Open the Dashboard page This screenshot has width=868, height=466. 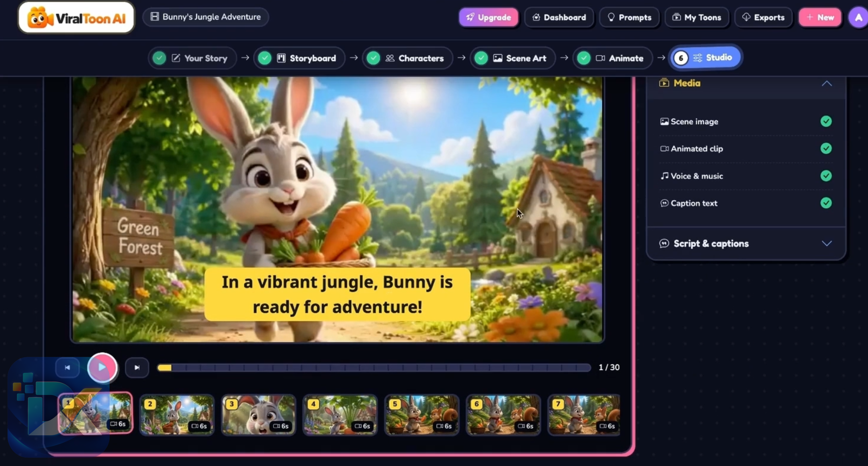coord(559,17)
